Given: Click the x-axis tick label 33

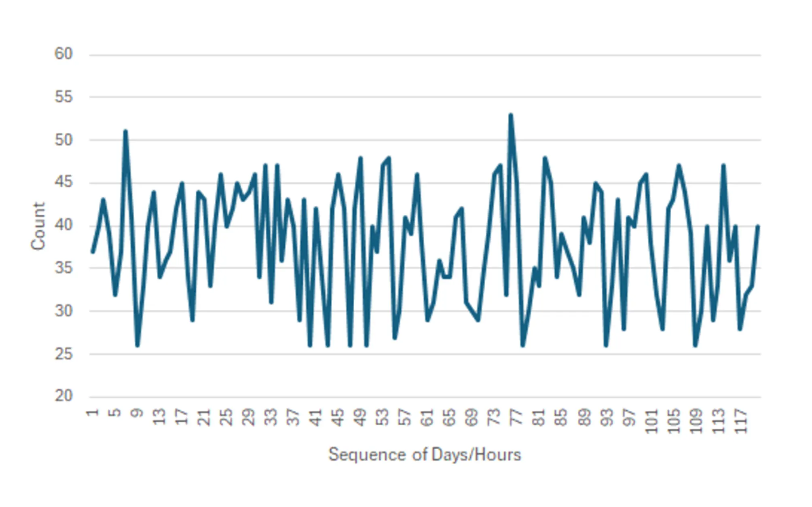Looking at the screenshot, I should (271, 417).
